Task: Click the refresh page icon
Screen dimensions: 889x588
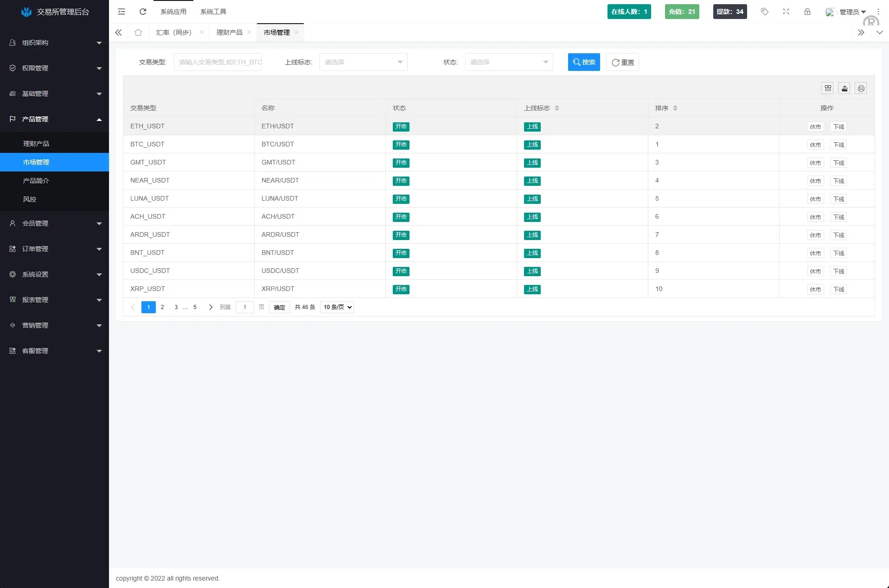Action: coord(142,12)
